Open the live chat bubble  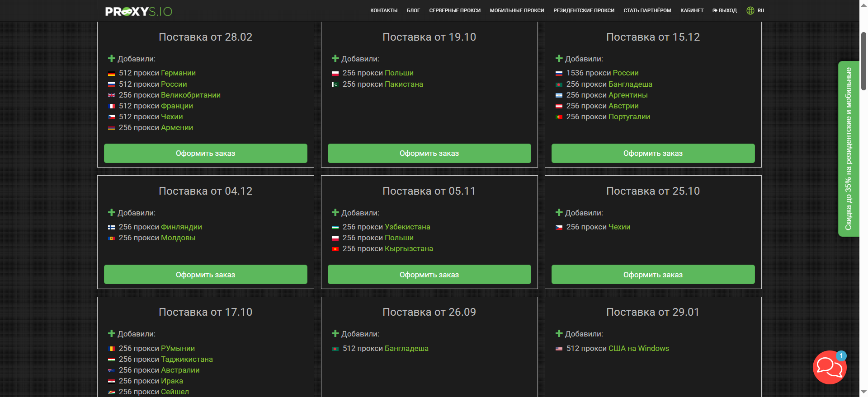(830, 367)
